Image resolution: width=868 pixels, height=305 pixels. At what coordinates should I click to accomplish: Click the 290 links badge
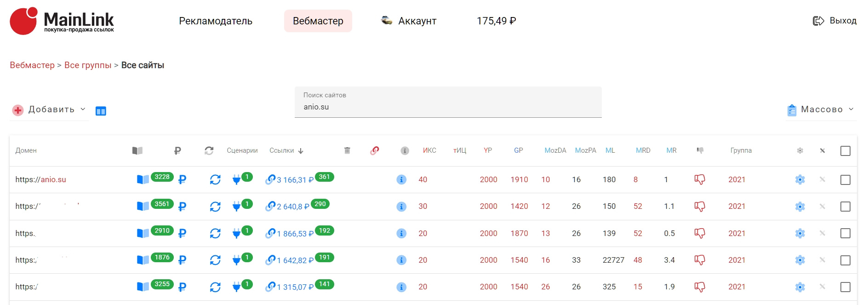[x=320, y=204]
